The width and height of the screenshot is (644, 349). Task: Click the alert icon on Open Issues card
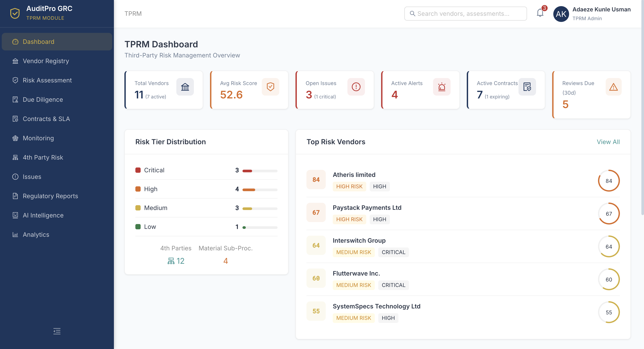point(356,87)
